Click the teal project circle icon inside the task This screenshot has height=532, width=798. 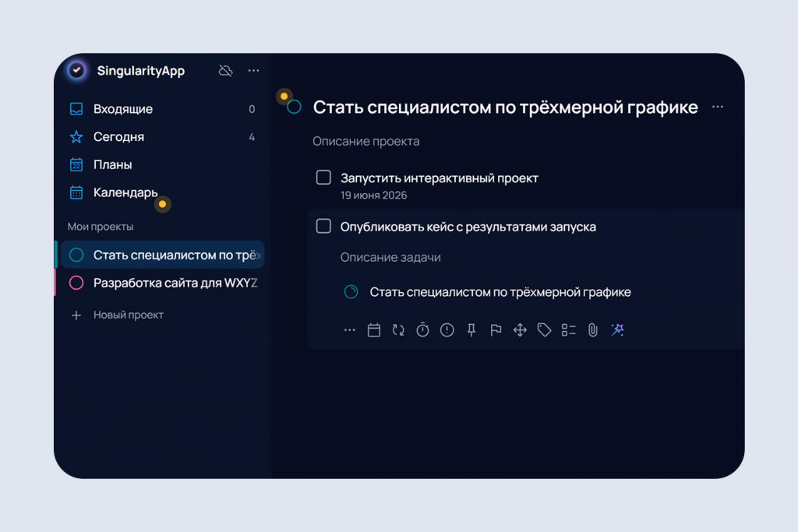(351, 292)
